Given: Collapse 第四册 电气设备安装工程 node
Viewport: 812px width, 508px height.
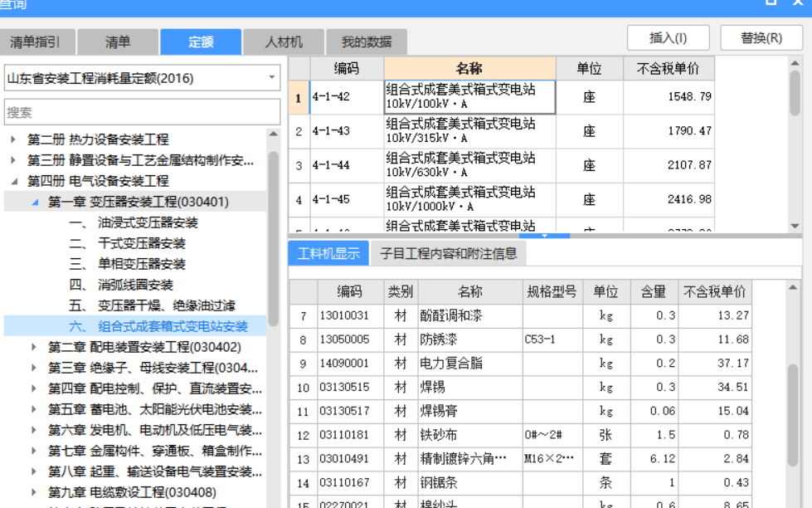Looking at the screenshot, I should 13,181.
